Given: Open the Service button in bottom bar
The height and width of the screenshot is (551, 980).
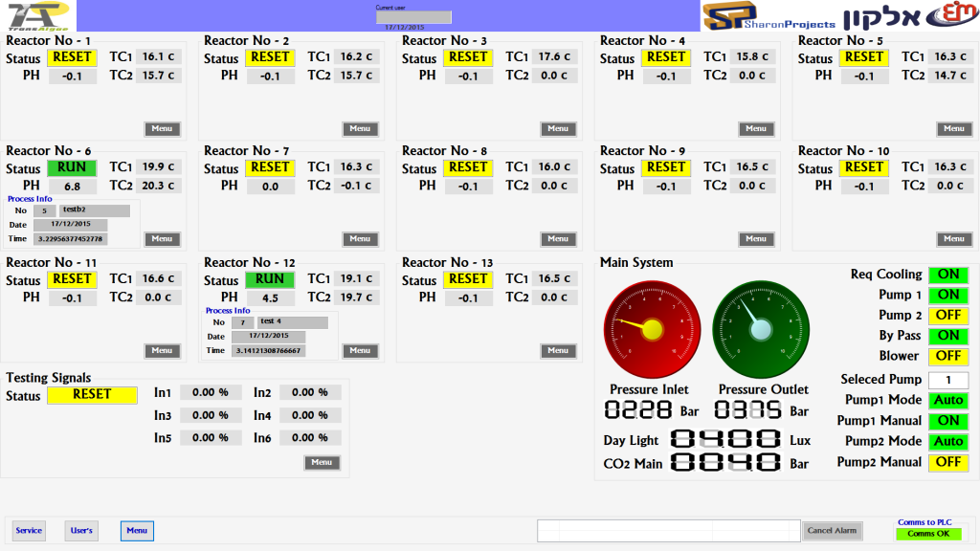Looking at the screenshot, I should (29, 531).
